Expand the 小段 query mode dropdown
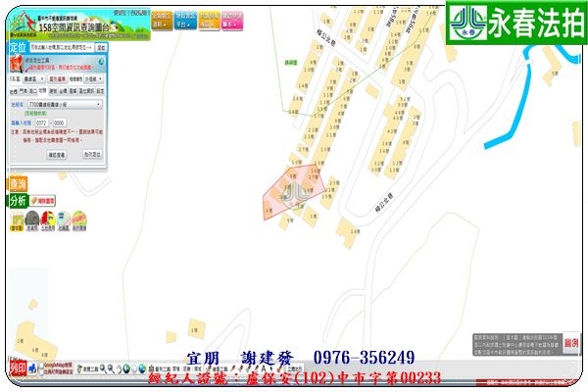588x392 pixels. (93, 79)
